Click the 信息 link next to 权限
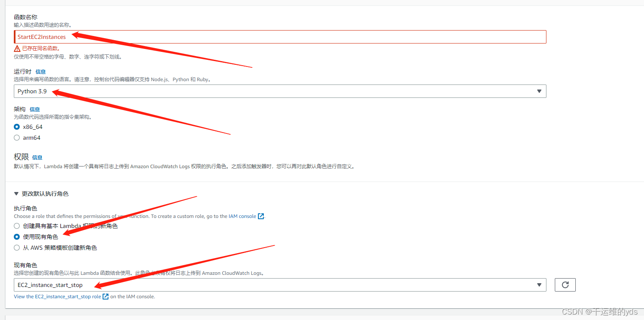 point(37,157)
